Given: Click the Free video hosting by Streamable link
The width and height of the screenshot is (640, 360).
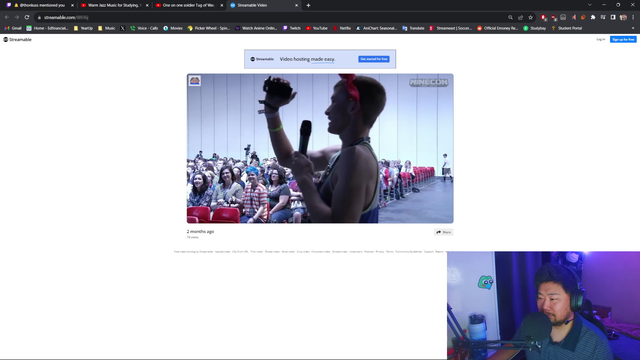Looking at the screenshot, I should 193,251.
